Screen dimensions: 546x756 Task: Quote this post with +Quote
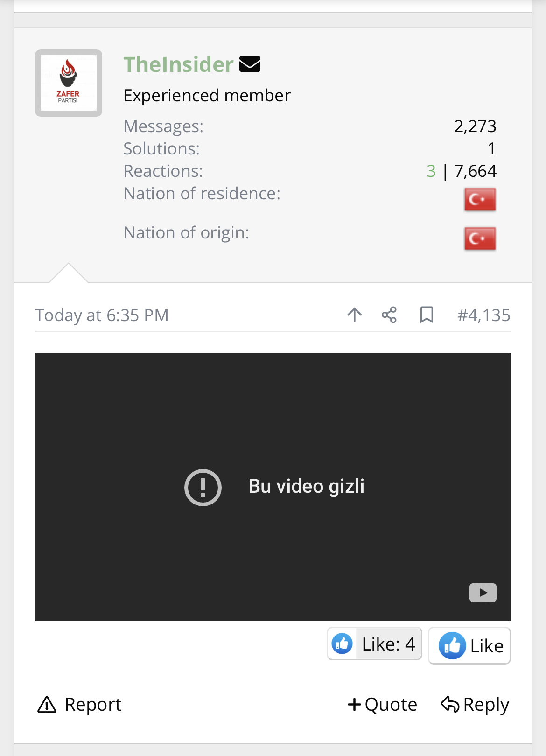382,705
